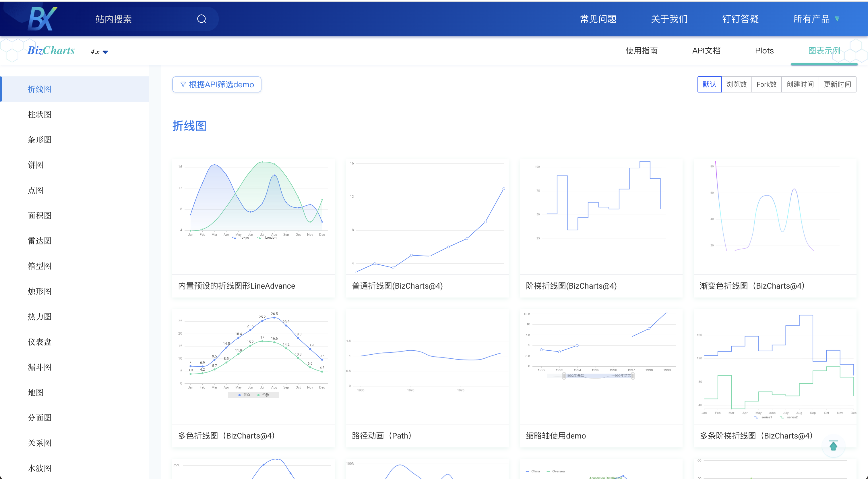Image resolution: width=868 pixels, height=479 pixels.
Task: Select 柱状图 in the sidebar
Action: click(x=74, y=114)
